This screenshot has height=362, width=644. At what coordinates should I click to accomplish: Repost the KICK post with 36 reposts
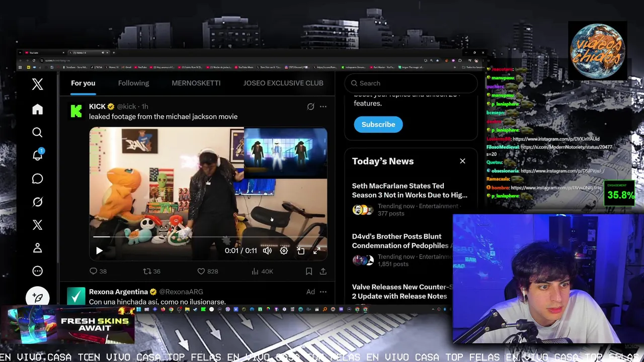point(151,271)
